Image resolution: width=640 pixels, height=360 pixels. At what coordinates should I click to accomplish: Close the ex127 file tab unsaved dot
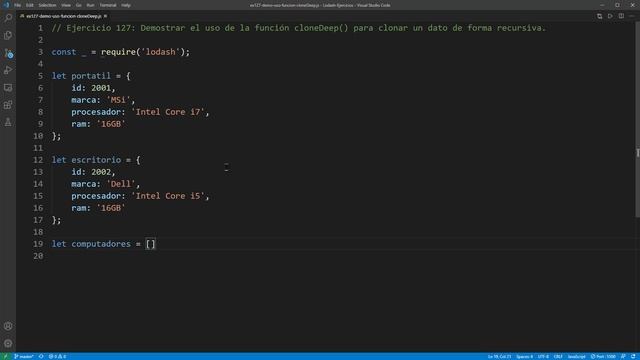[105, 16]
